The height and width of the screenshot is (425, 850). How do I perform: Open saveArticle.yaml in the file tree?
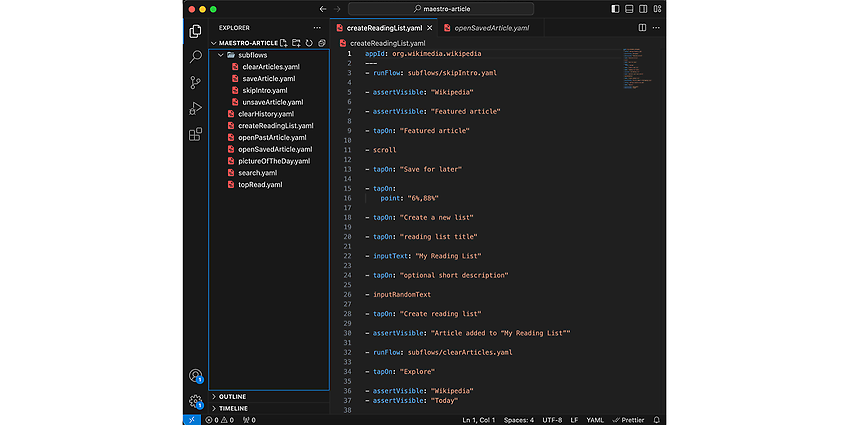(x=269, y=79)
